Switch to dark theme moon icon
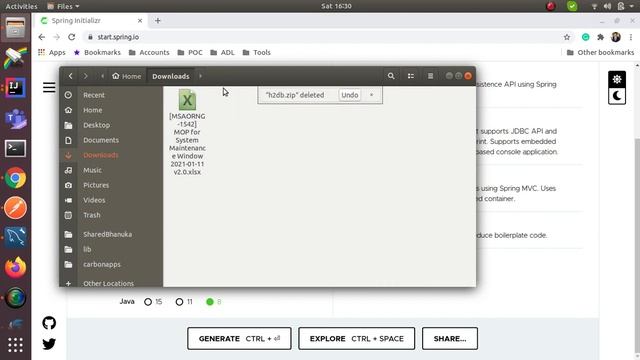 617,96
